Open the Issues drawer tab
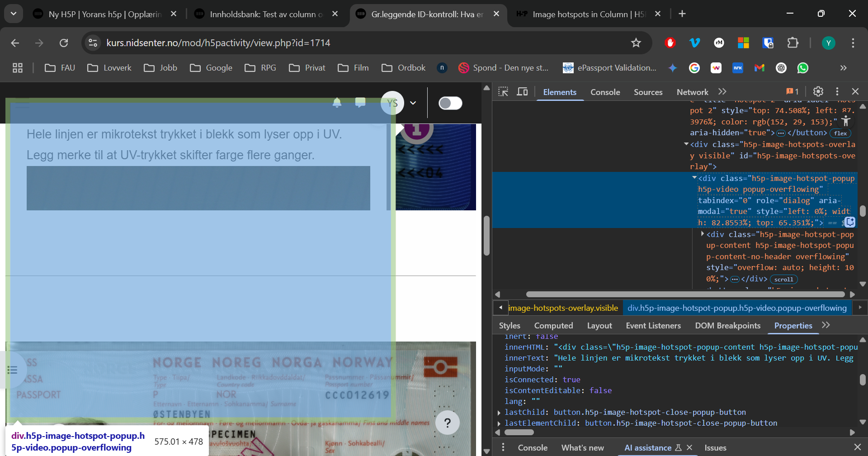Screen dimensions: 868x456 click(x=715, y=447)
